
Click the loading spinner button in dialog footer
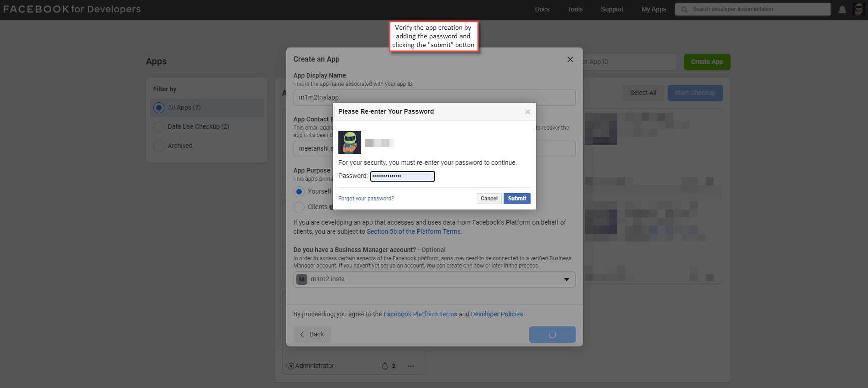coord(552,335)
